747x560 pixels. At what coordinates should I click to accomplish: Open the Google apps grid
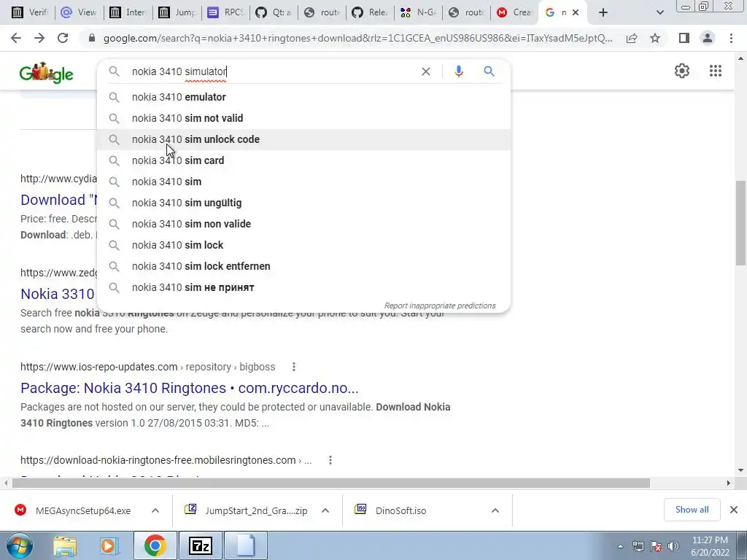pyautogui.click(x=716, y=71)
